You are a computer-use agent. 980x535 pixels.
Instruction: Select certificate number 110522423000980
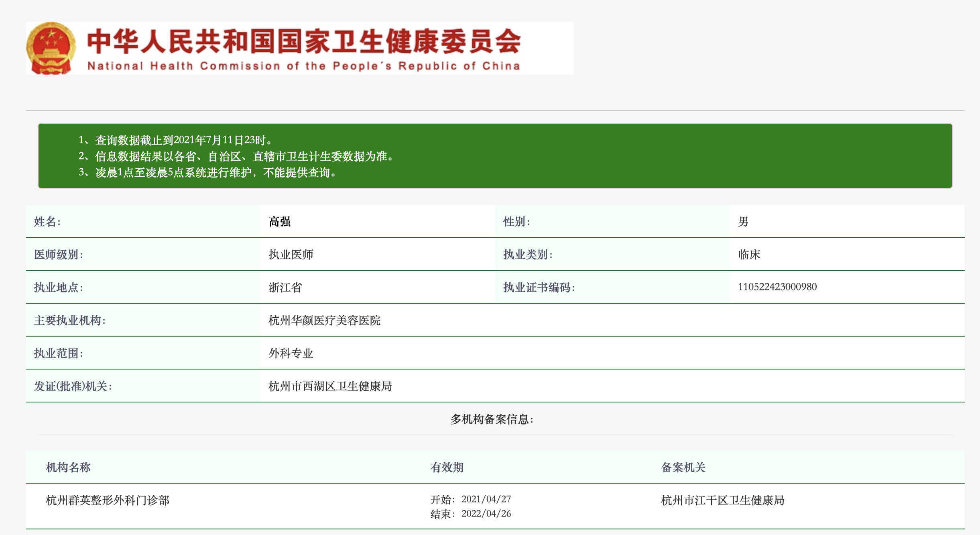777,287
